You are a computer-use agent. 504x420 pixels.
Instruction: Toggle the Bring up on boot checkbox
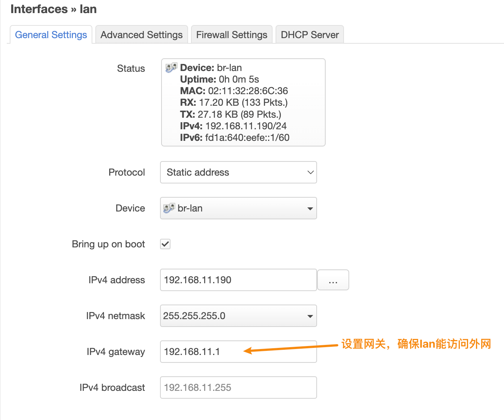click(x=165, y=244)
